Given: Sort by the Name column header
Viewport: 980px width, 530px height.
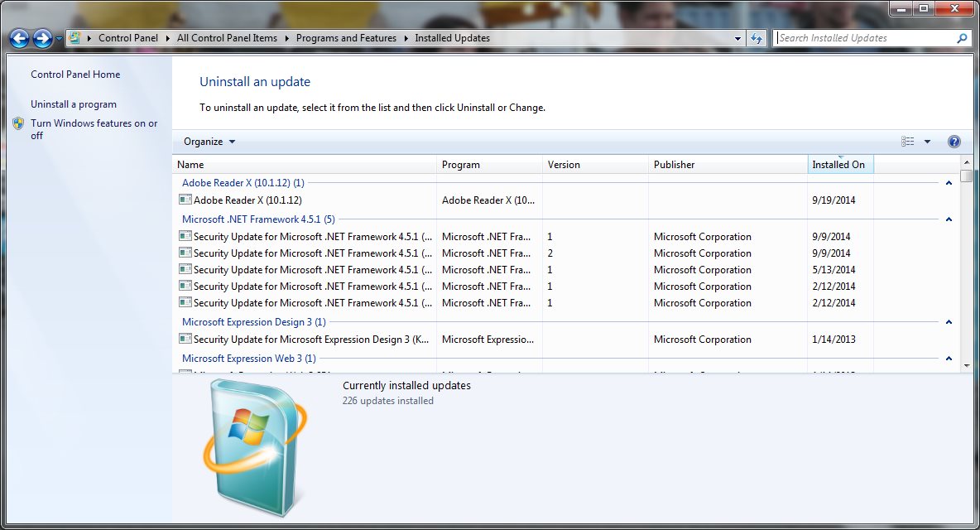Looking at the screenshot, I should (x=305, y=164).
